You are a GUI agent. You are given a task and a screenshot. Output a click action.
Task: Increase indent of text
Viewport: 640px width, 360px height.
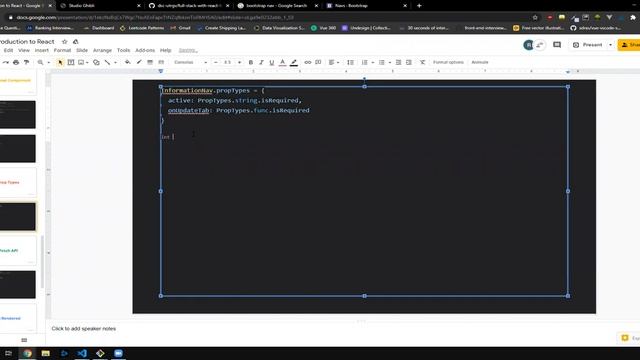[x=409, y=62]
